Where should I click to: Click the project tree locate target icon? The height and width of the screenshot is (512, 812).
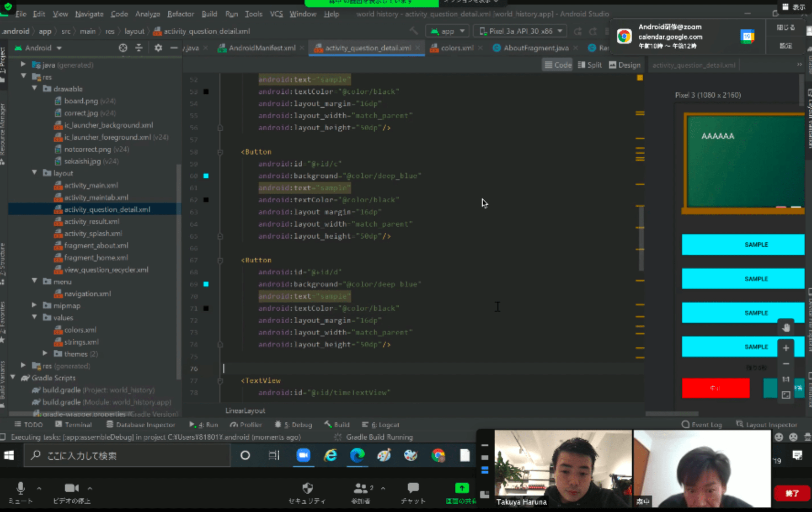[123, 48]
